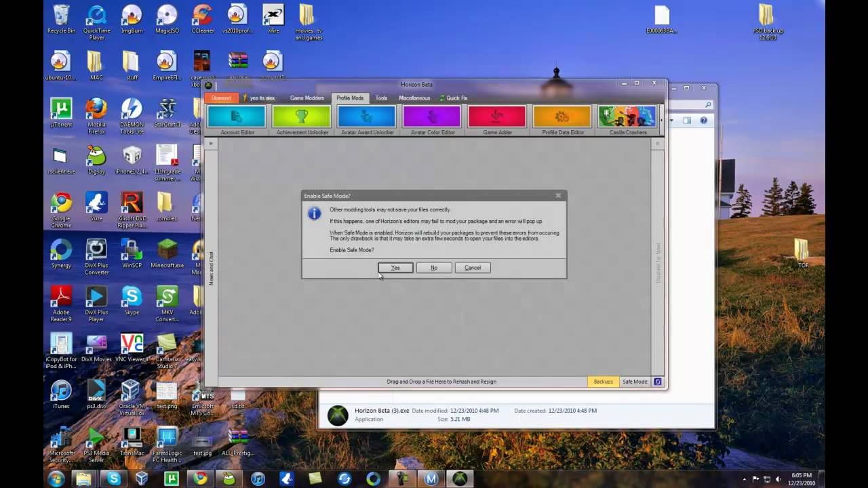The height and width of the screenshot is (488, 868).
Task: Cancel the Enable Safe Mode dialog
Action: coord(473,268)
